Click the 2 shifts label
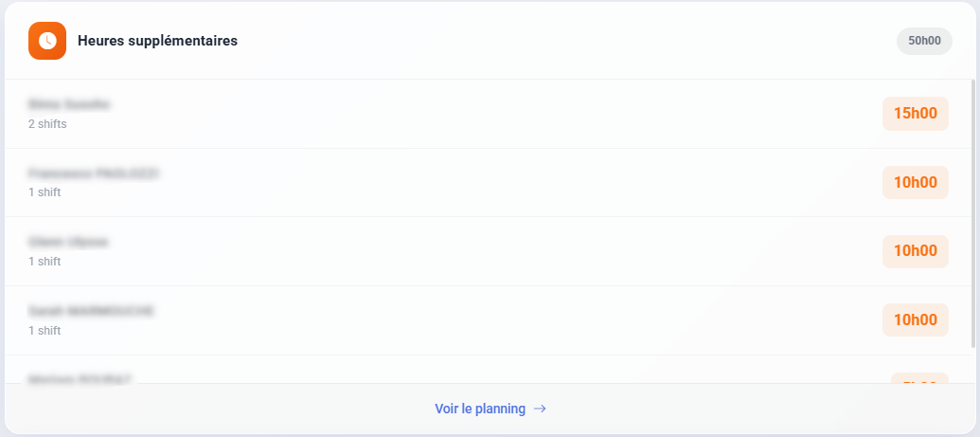This screenshot has width=980, height=437. pyautogui.click(x=47, y=124)
